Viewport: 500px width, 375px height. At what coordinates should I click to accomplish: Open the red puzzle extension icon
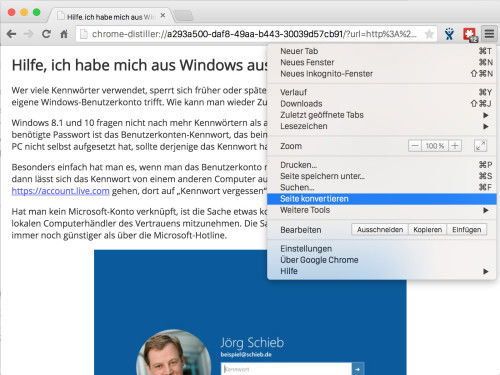[470, 34]
